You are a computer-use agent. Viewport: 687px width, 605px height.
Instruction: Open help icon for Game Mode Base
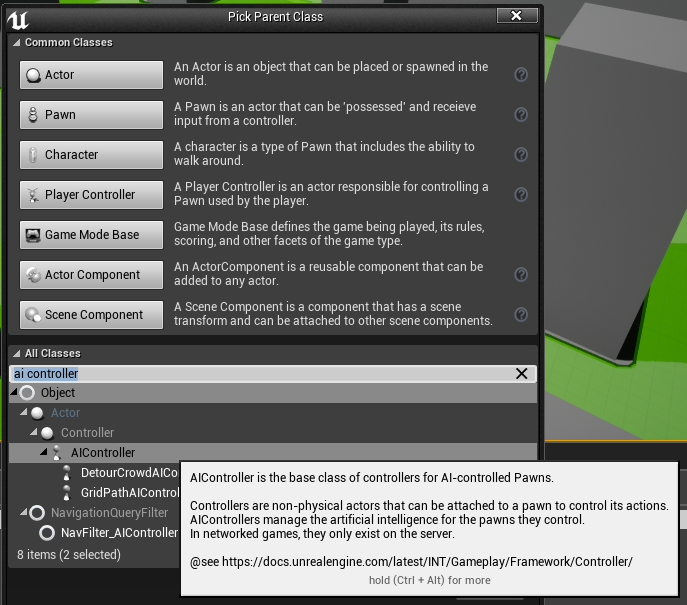click(x=521, y=235)
